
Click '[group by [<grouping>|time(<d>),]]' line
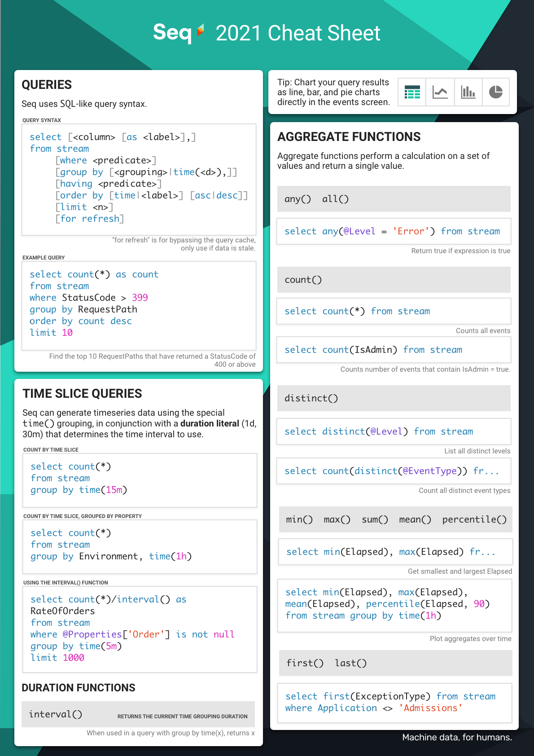click(x=146, y=172)
